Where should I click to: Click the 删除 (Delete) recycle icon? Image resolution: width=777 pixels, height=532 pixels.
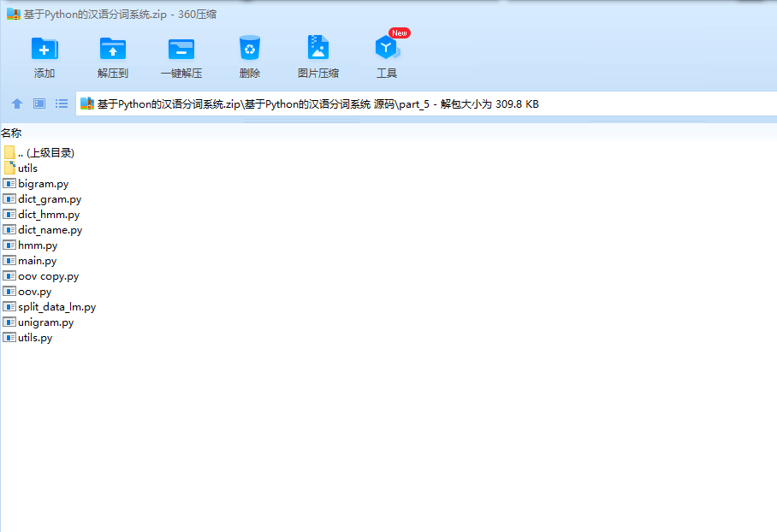coord(249,48)
